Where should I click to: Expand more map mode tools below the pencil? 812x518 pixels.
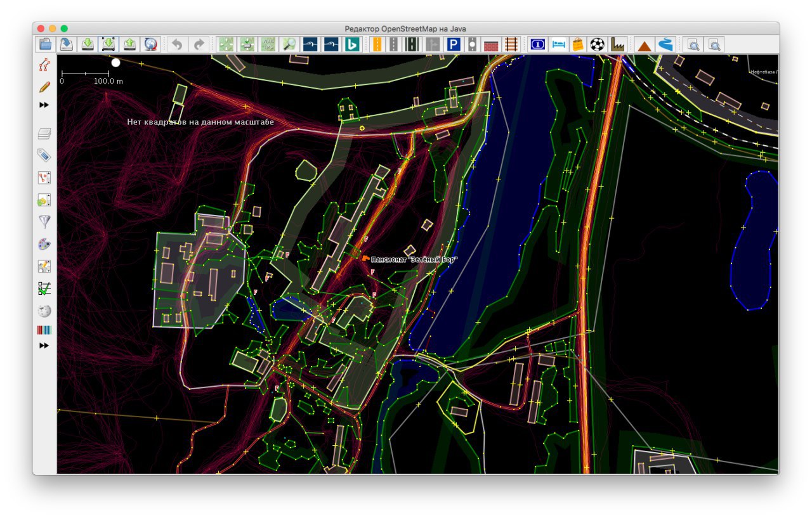tap(44, 105)
